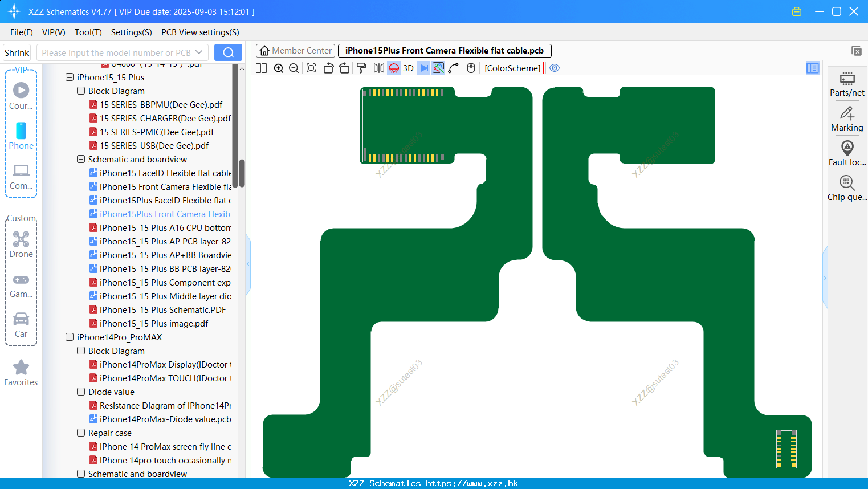Toggle the eye visibility icon in the toolbar
Screen dimensions: 868x489
click(555, 68)
